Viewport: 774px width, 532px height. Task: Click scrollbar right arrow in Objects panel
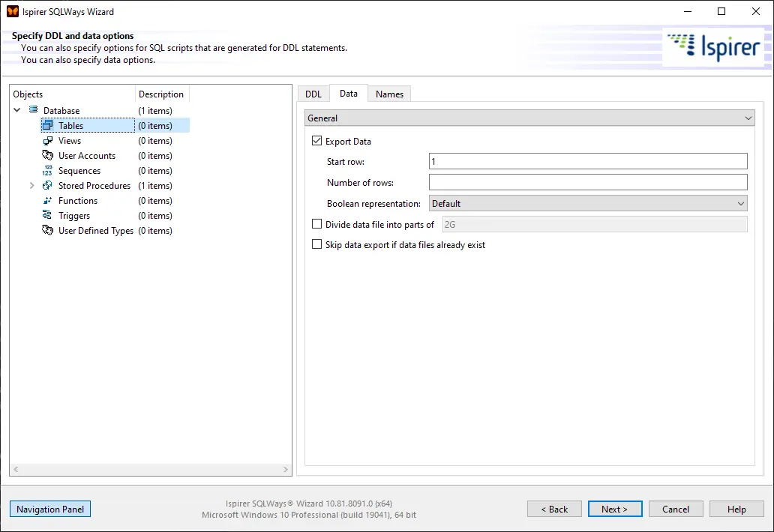tap(285, 469)
